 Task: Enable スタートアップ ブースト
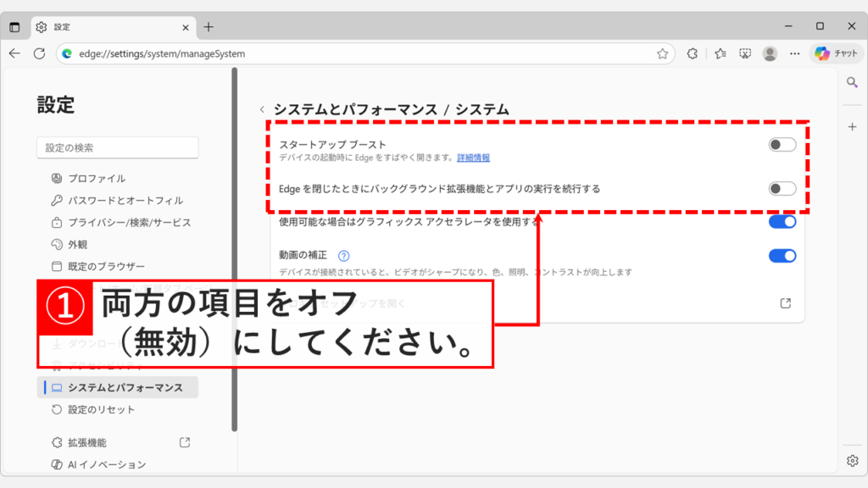(782, 144)
